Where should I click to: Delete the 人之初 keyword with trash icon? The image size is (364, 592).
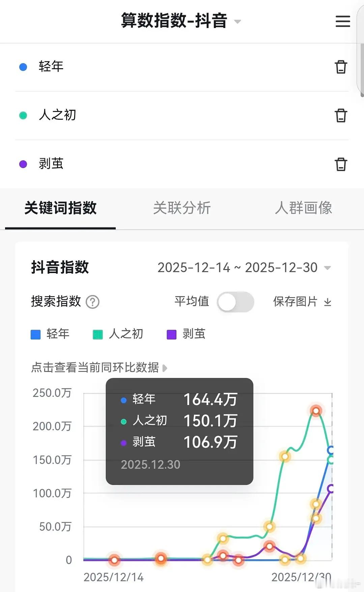[x=341, y=115]
